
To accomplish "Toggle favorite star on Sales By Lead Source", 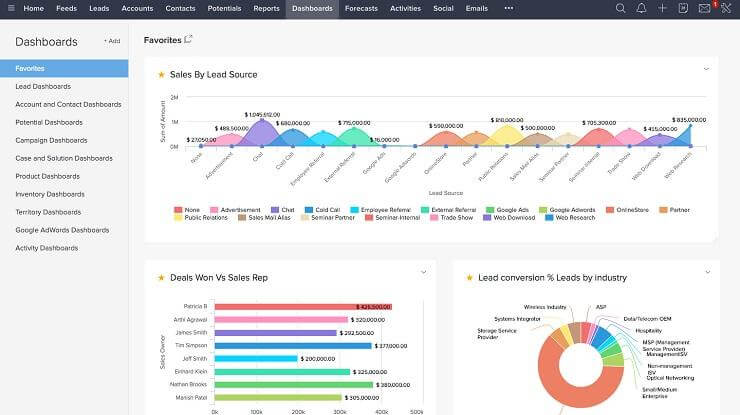I will click(161, 74).
